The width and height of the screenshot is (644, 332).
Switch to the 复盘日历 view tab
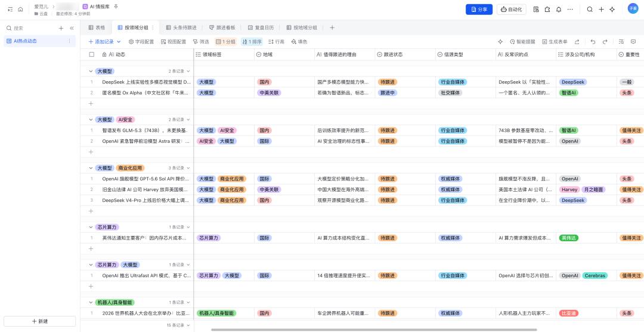(261, 27)
